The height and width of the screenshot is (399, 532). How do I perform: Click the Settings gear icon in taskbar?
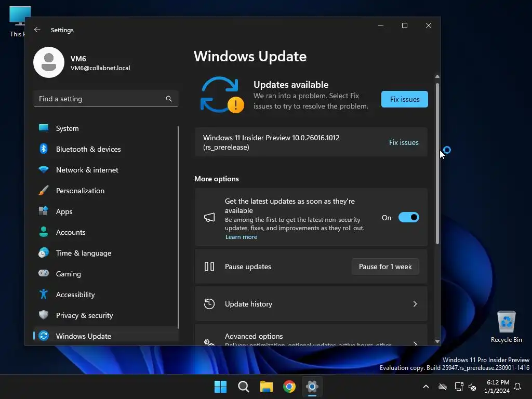click(312, 387)
